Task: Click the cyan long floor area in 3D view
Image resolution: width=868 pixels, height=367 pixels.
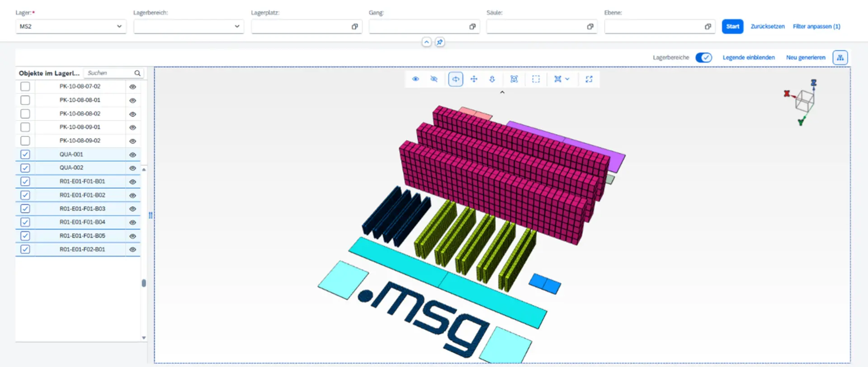Action: [448, 282]
